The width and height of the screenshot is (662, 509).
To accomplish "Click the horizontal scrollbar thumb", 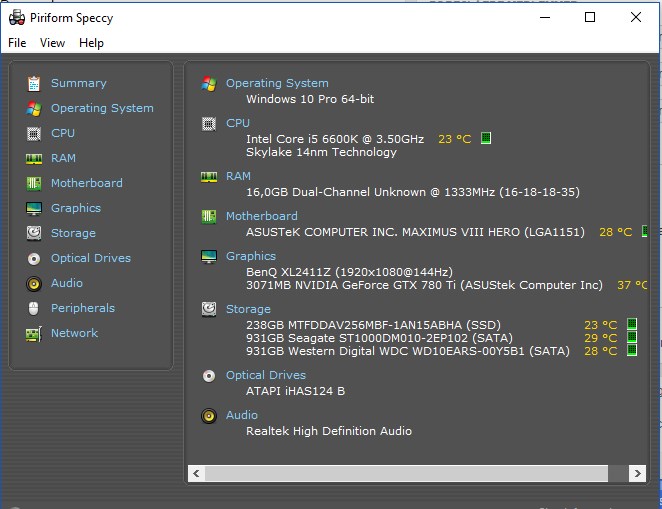I will 406,474.
